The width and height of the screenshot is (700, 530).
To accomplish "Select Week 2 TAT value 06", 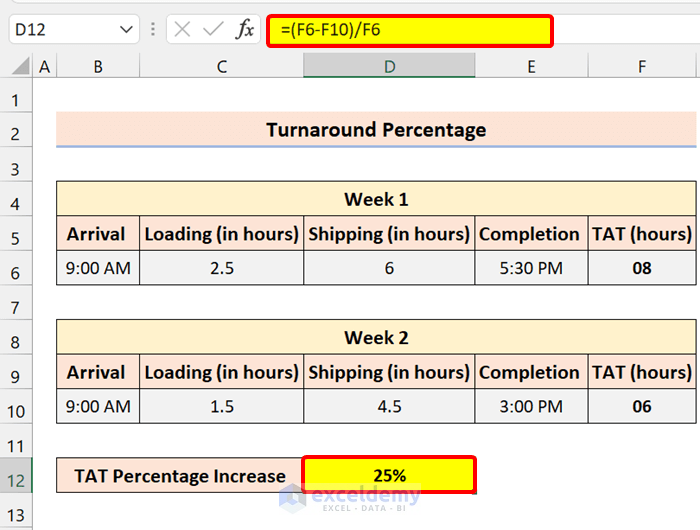I will 641,406.
